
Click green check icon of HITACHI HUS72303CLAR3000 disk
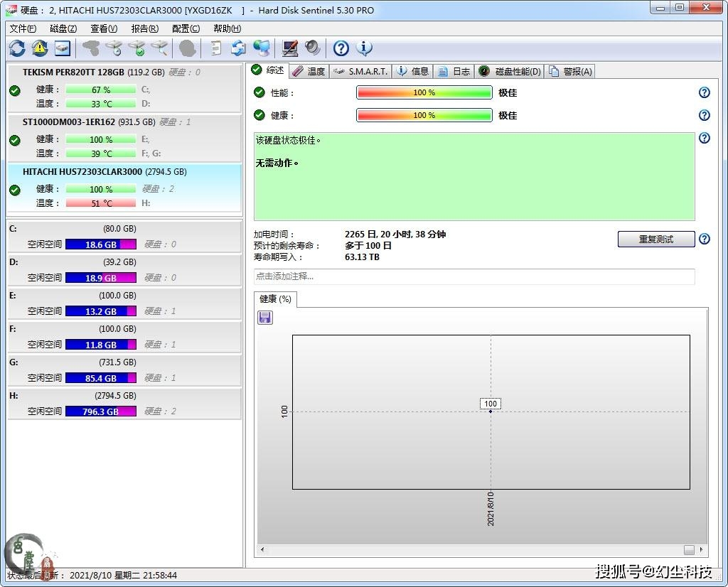[x=15, y=190]
